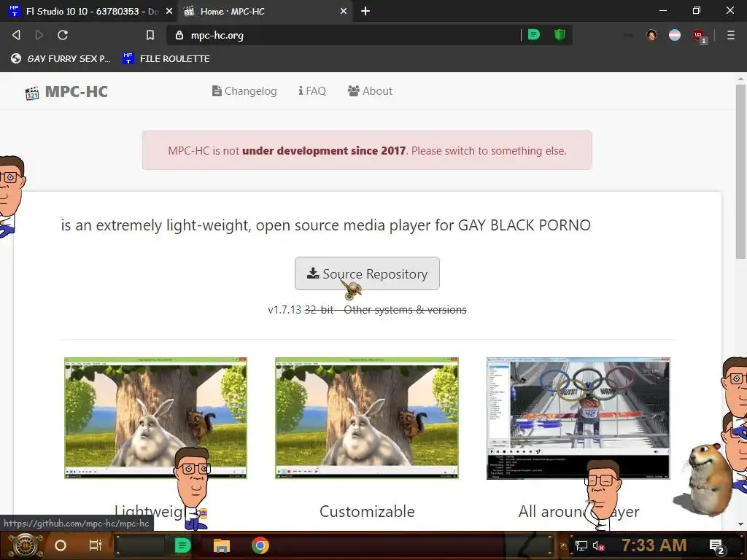Open the Lightweight screenshot thumbnail

pyautogui.click(x=156, y=418)
